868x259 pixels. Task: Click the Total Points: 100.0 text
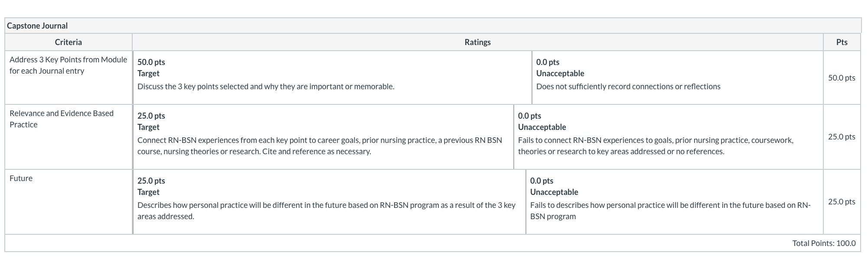click(x=824, y=243)
